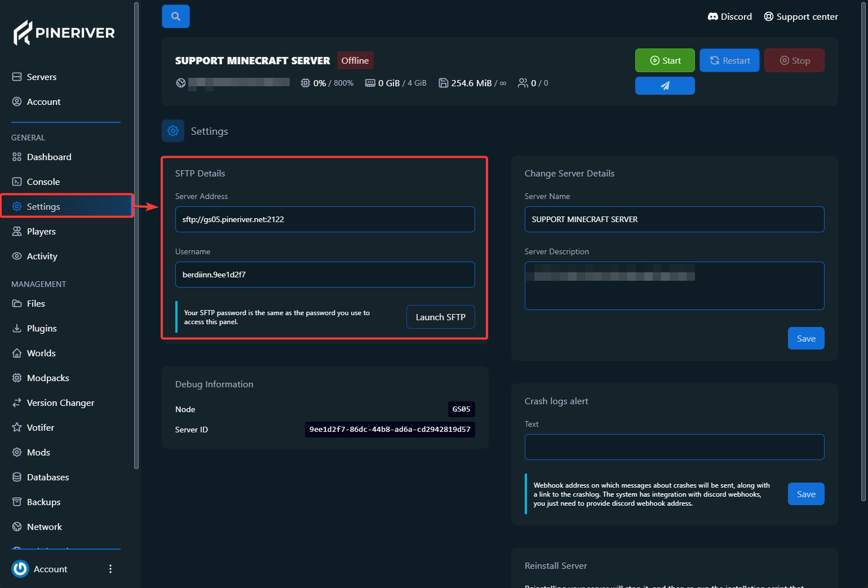Screen dimensions: 868x588
Task: Select Settings in the sidebar
Action: (x=67, y=206)
